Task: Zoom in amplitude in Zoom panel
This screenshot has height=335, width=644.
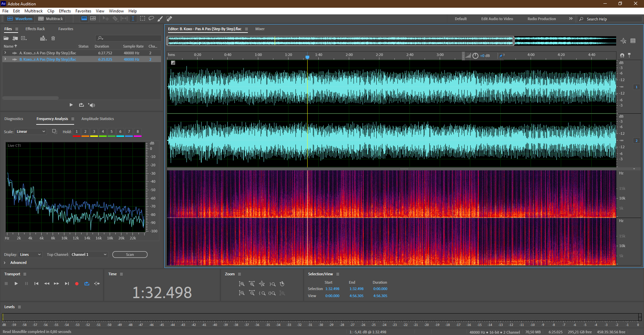Action: point(241,284)
